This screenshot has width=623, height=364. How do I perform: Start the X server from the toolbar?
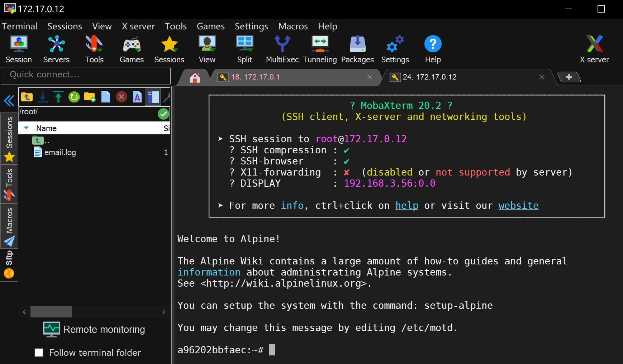tap(594, 49)
